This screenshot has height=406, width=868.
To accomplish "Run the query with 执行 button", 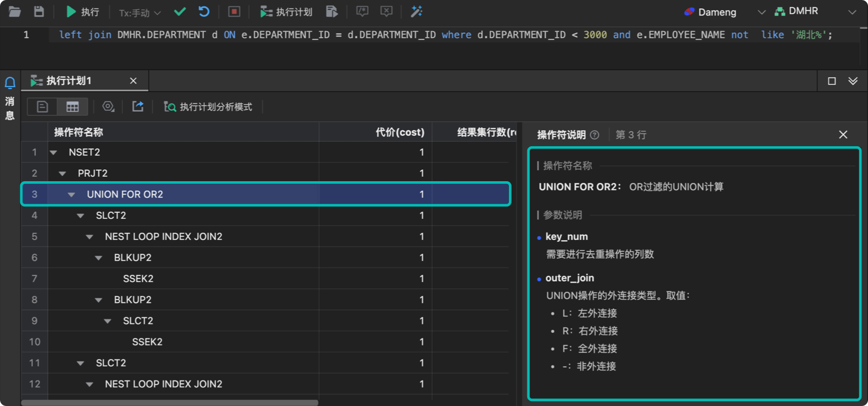I will [82, 11].
